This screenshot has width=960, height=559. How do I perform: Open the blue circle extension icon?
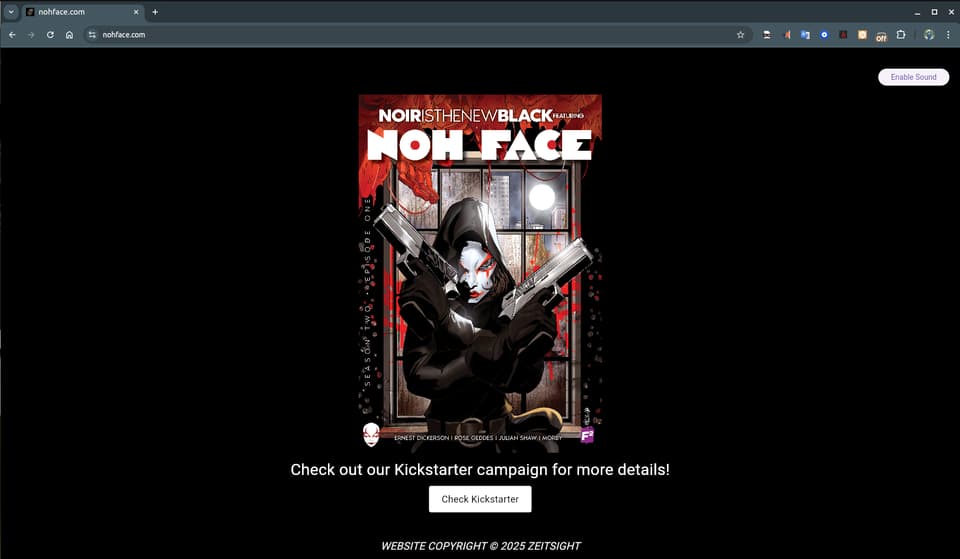click(824, 35)
